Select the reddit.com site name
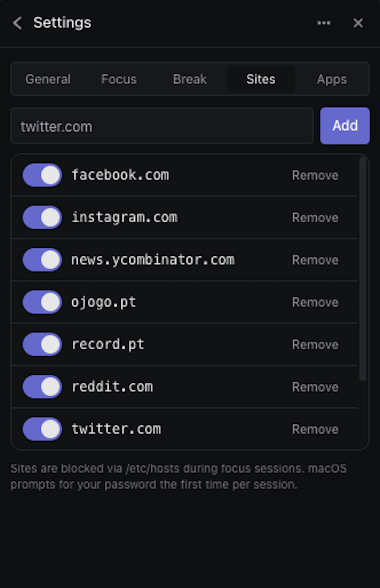 112,387
